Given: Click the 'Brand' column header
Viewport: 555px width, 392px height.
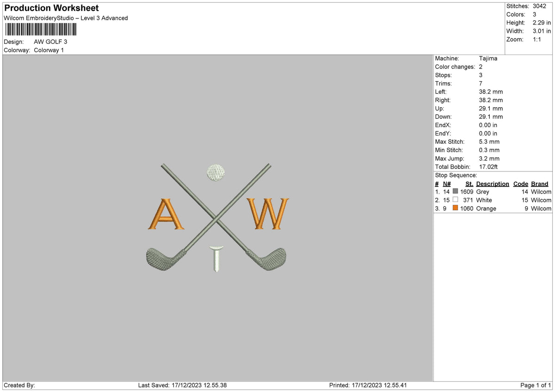Looking at the screenshot, I should [540, 184].
